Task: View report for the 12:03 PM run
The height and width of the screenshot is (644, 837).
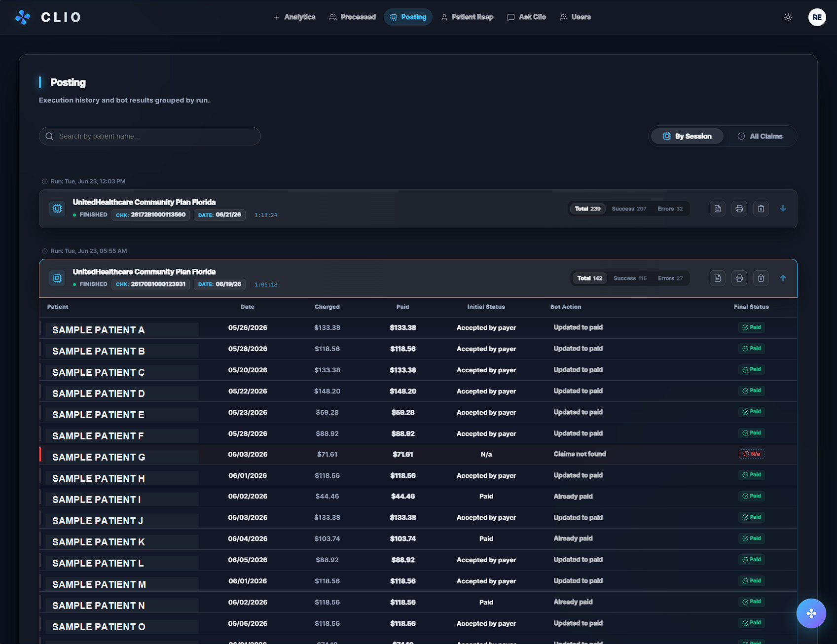Action: pyautogui.click(x=718, y=209)
